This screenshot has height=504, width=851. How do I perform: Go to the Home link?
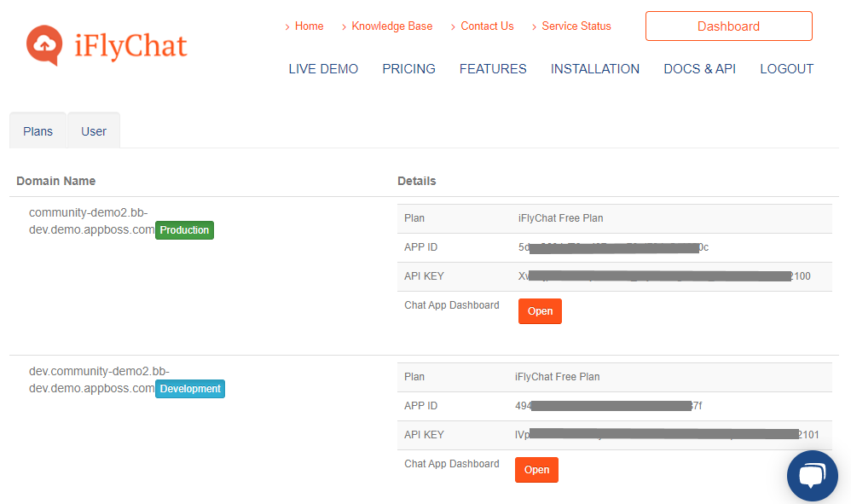pyautogui.click(x=309, y=26)
